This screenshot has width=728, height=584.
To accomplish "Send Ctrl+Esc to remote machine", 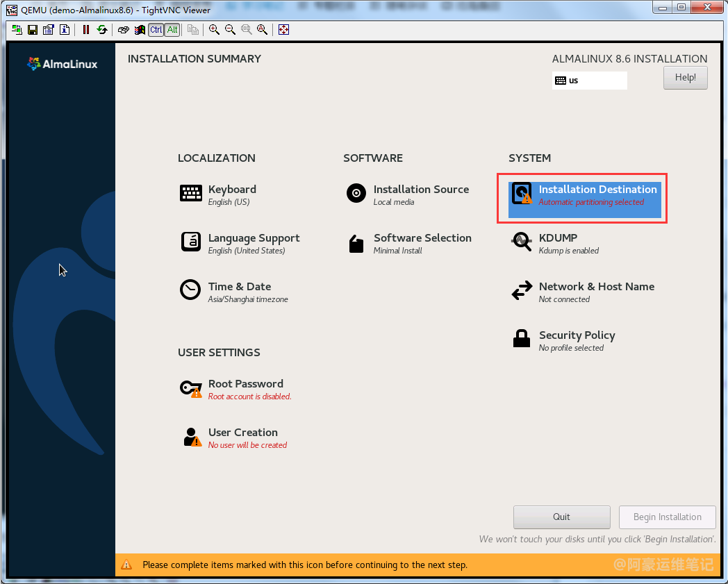I will coord(140,30).
